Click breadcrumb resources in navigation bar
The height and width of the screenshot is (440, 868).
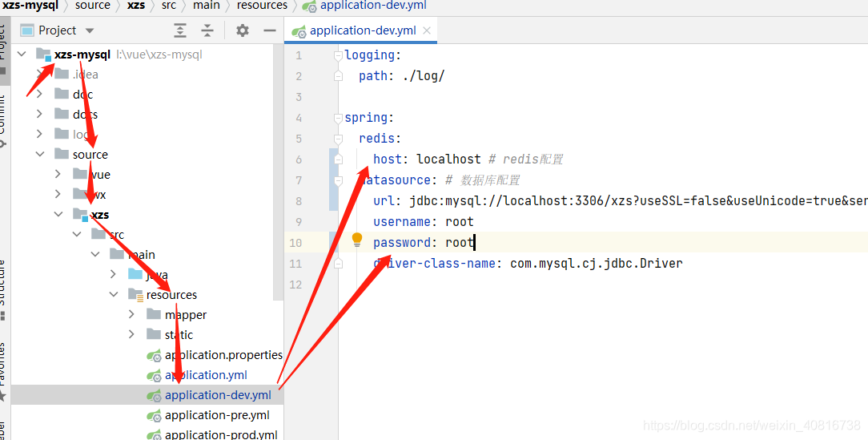pos(263,6)
